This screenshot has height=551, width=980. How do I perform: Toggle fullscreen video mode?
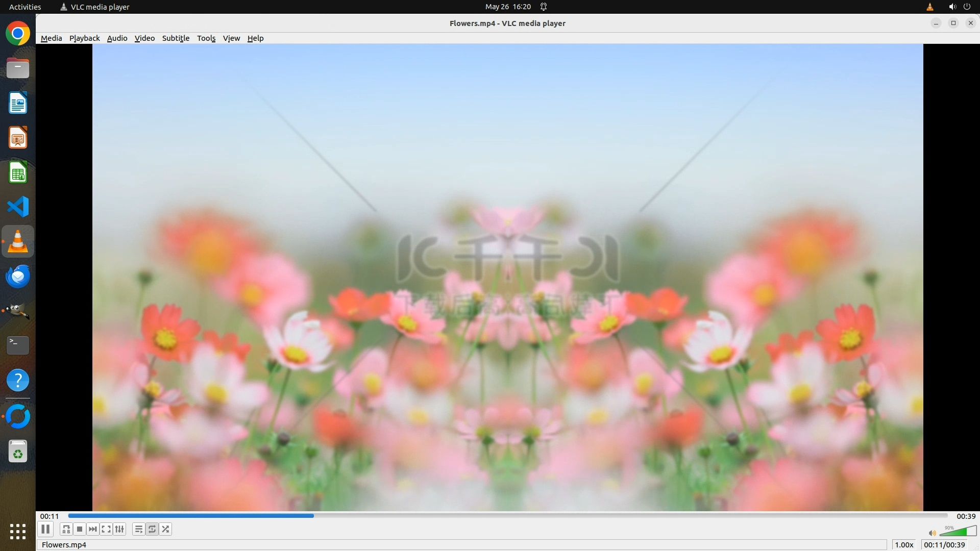106,529
